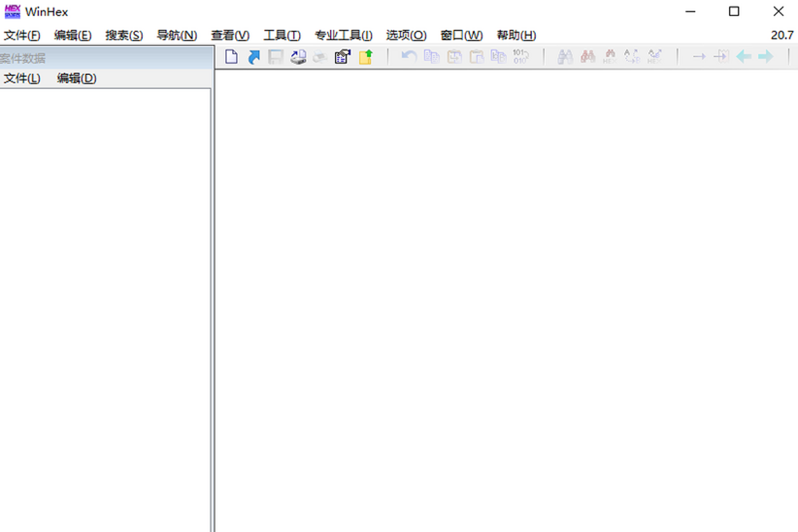Click the Go to offset arrow icon
The height and width of the screenshot is (532, 798).
pyautogui.click(x=699, y=57)
